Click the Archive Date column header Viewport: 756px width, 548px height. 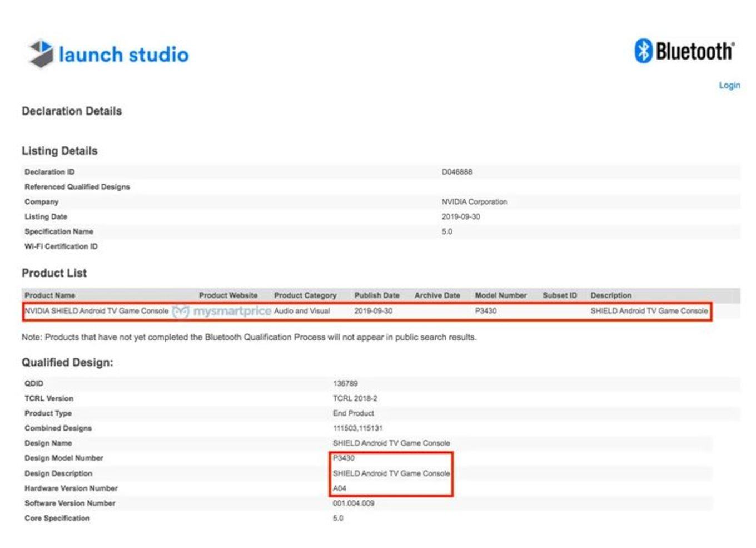click(437, 295)
